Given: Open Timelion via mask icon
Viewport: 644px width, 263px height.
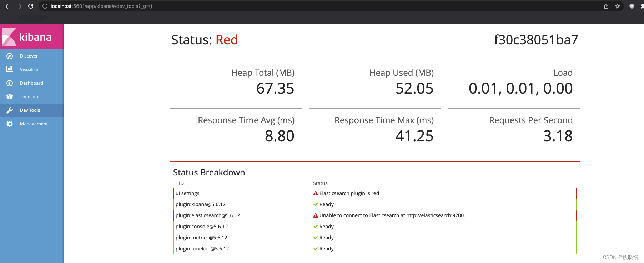Looking at the screenshot, I should pos(10,97).
